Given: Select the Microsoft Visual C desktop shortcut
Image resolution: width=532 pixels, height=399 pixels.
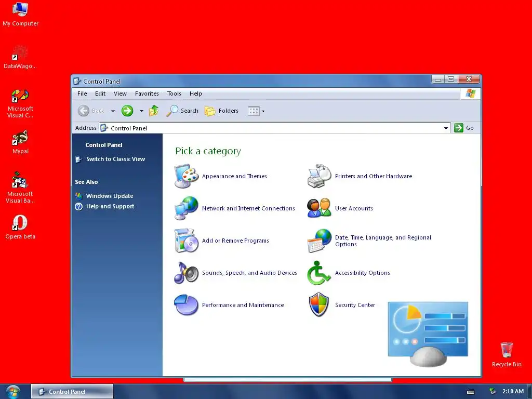Looking at the screenshot, I should coord(20,103).
